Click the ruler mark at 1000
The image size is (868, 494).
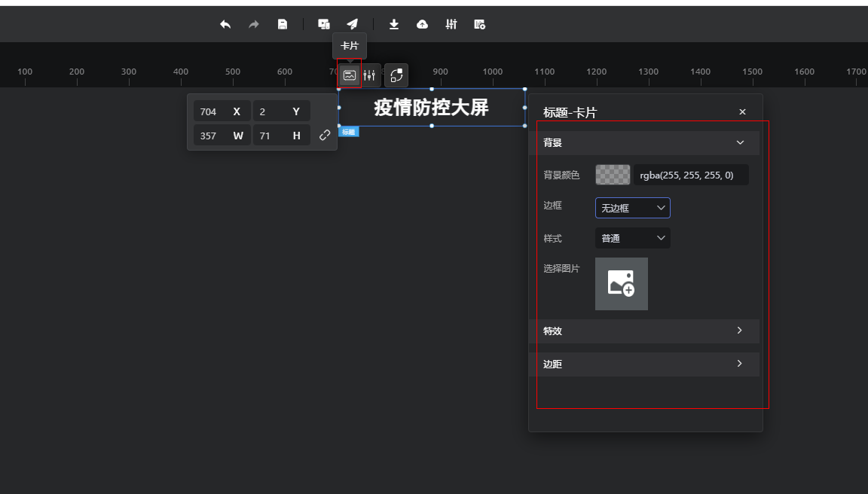coord(492,72)
